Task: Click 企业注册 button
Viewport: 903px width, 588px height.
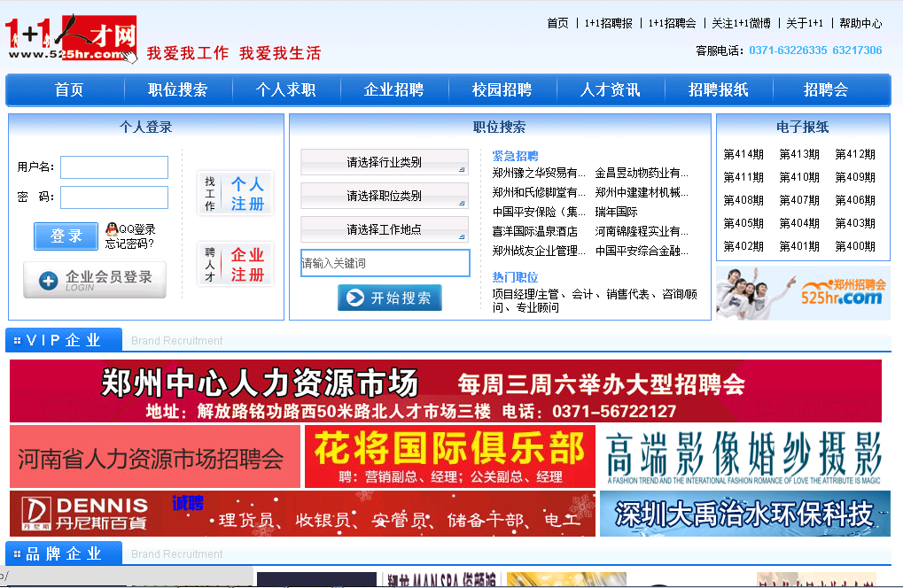Action: point(235,264)
